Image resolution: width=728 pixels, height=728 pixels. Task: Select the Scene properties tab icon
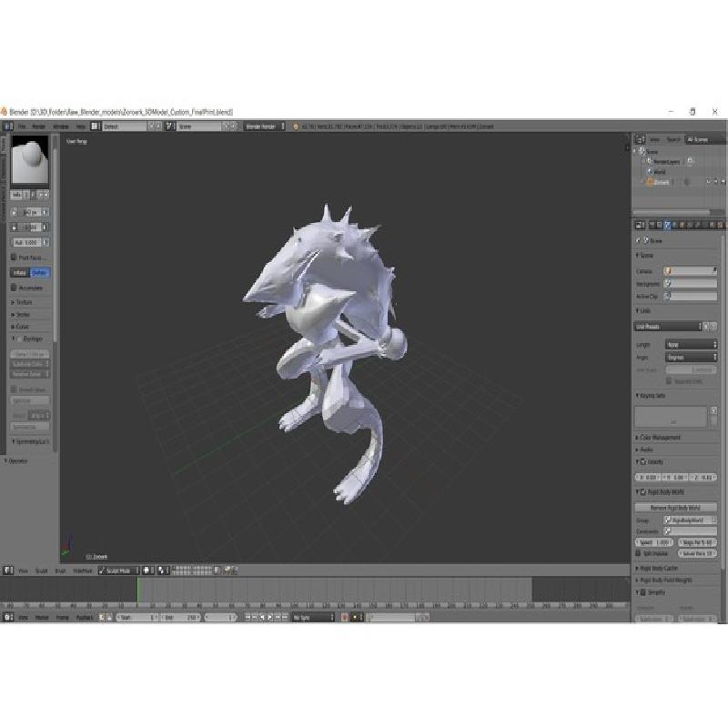coord(667,225)
